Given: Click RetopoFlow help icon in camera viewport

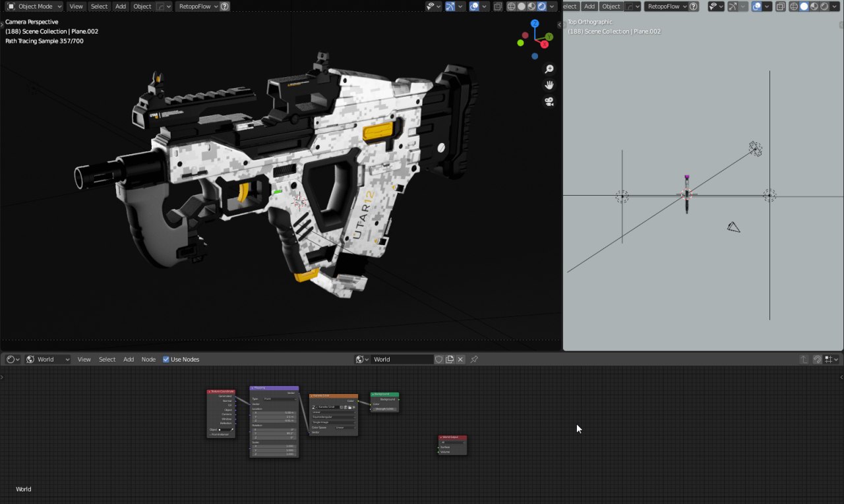Looking at the screenshot, I should [x=225, y=7].
